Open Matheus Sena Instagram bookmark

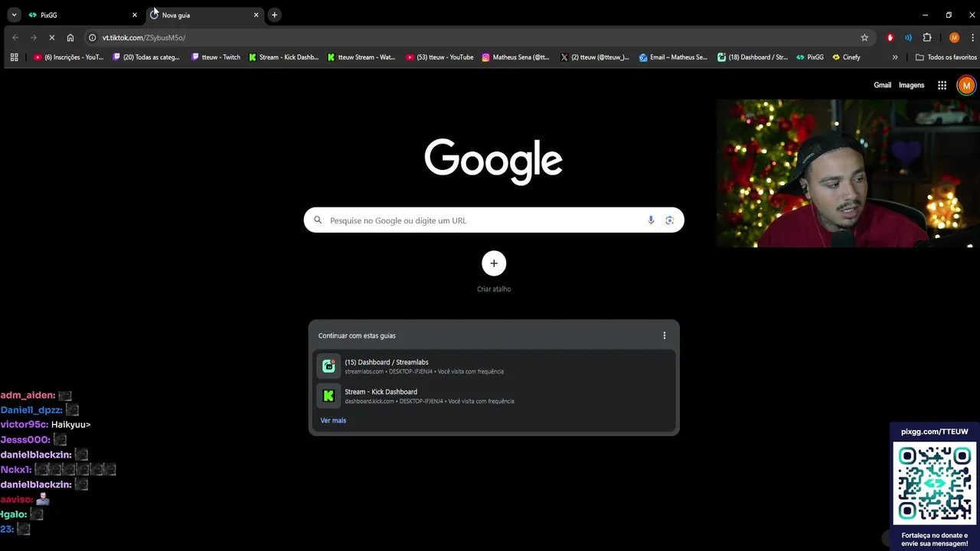point(515,57)
